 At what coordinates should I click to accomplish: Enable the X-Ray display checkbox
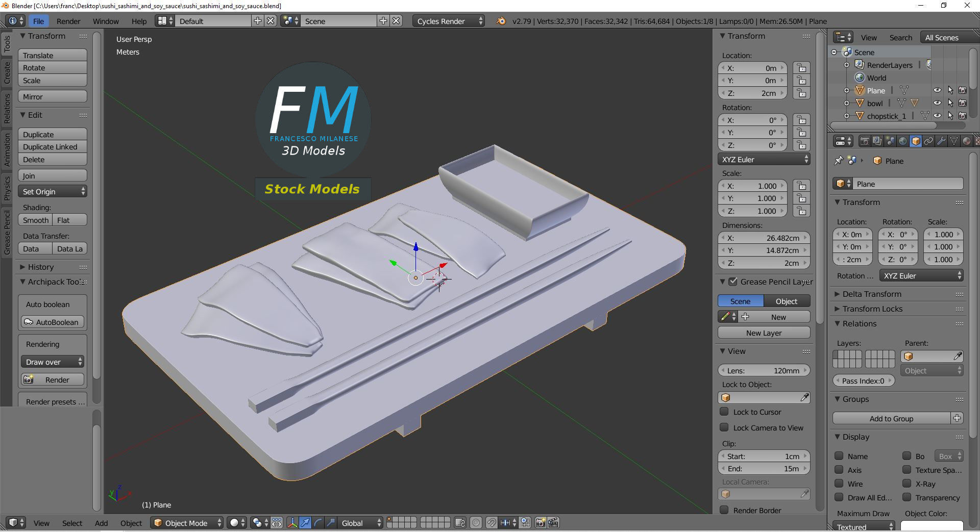906,484
